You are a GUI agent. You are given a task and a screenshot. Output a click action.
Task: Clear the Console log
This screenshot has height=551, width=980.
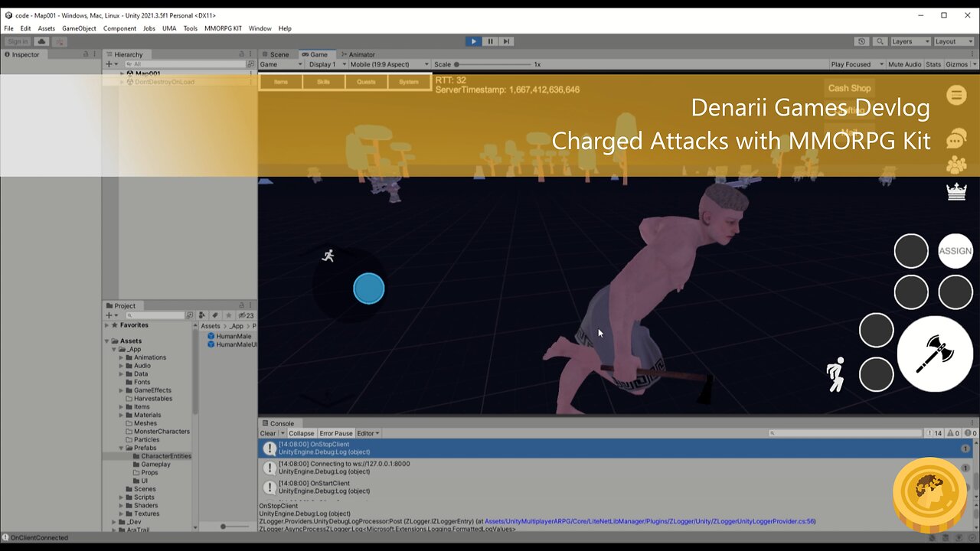tap(268, 433)
